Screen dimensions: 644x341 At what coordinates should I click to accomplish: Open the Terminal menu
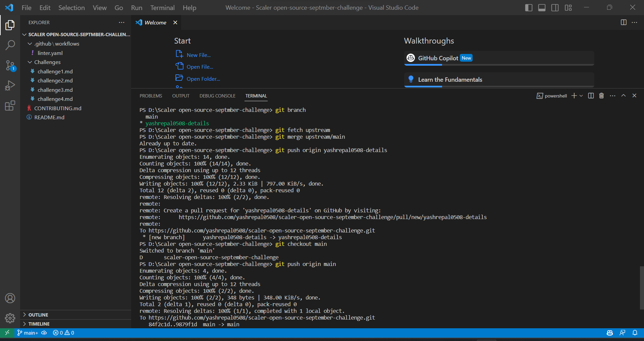162,7
